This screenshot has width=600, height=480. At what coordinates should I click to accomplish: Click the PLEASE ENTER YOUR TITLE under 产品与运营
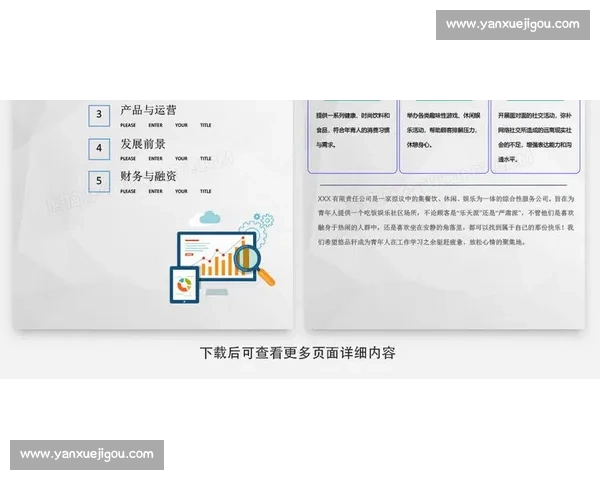pyautogui.click(x=166, y=125)
